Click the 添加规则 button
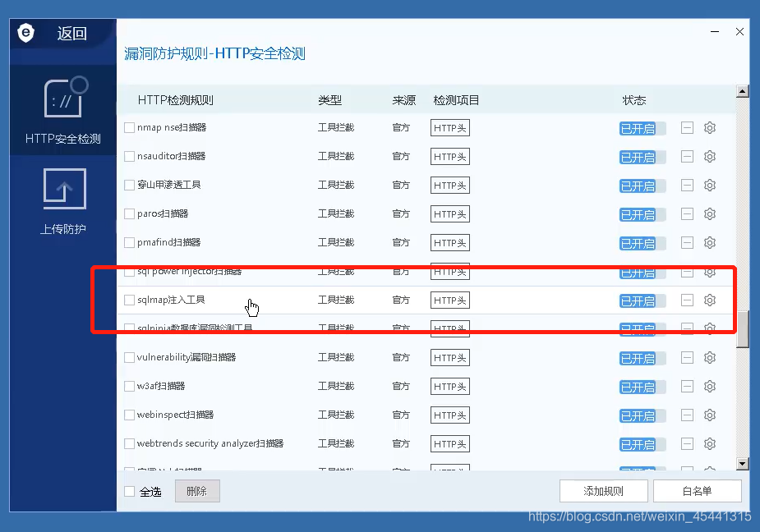The width and height of the screenshot is (760, 532). click(x=605, y=490)
